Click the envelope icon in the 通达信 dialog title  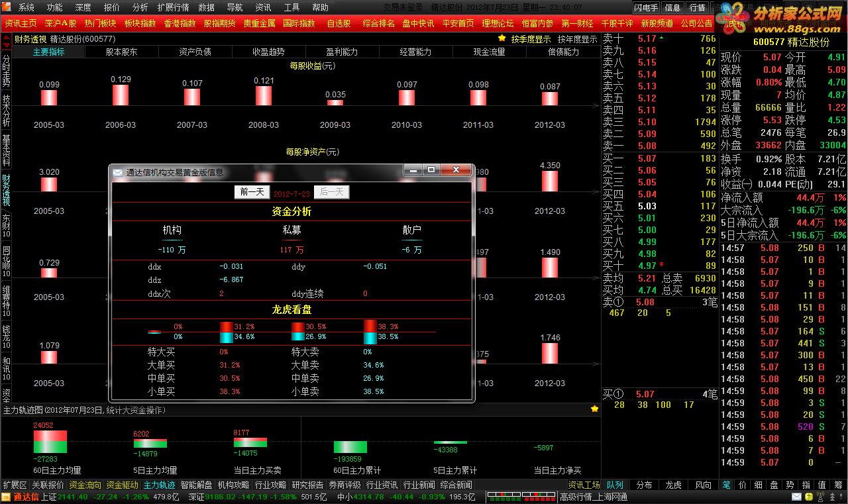tap(118, 172)
